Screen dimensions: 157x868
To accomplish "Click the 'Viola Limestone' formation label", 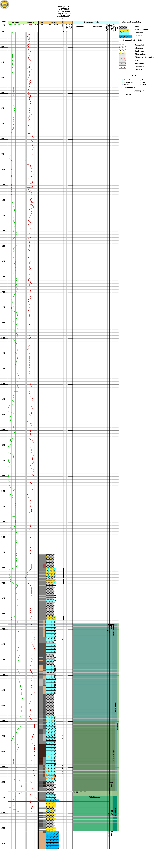I will pos(94,797).
